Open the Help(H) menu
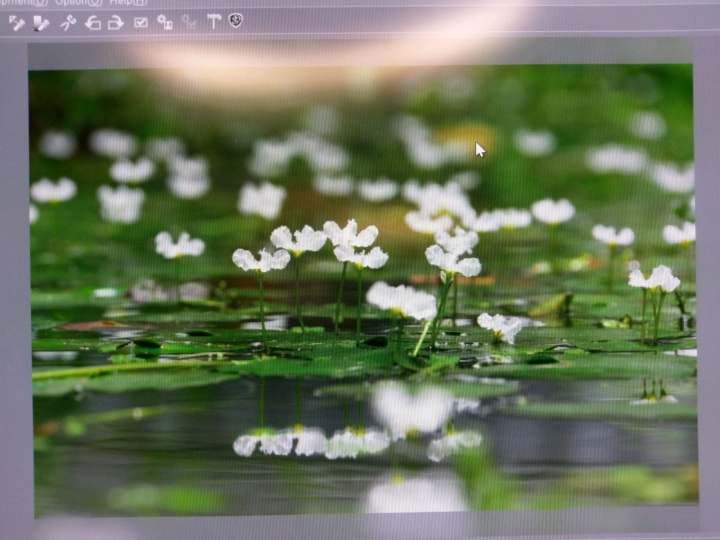 [x=128, y=2]
